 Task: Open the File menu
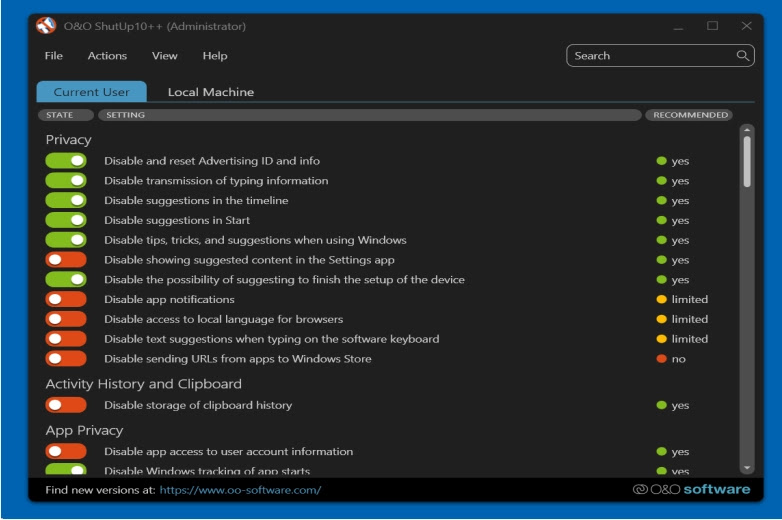click(x=53, y=56)
